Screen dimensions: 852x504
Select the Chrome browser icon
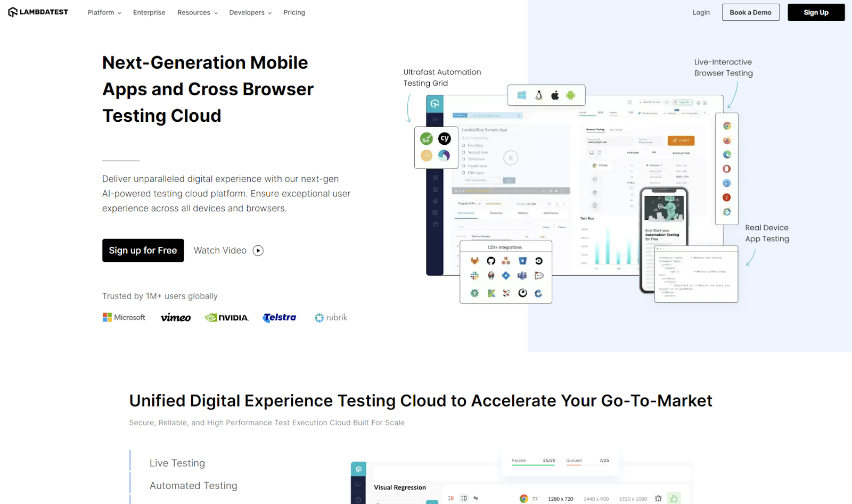pos(727,126)
